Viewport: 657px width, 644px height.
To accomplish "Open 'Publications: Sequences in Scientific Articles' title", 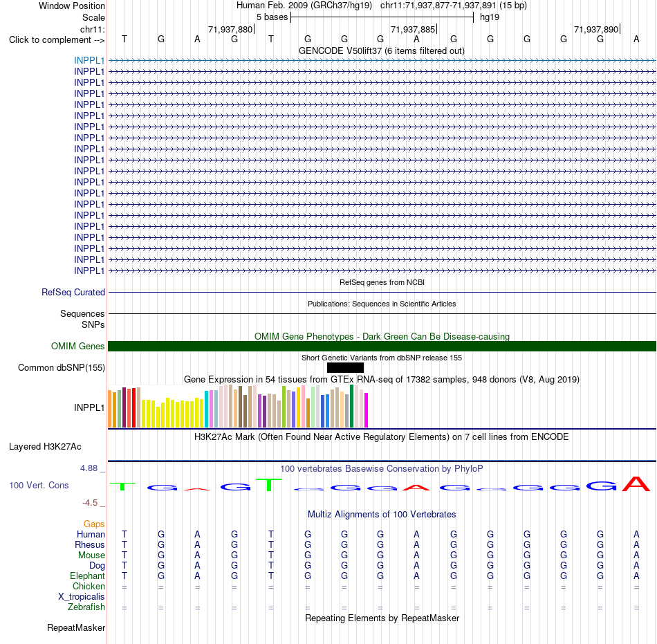I will [x=382, y=304].
